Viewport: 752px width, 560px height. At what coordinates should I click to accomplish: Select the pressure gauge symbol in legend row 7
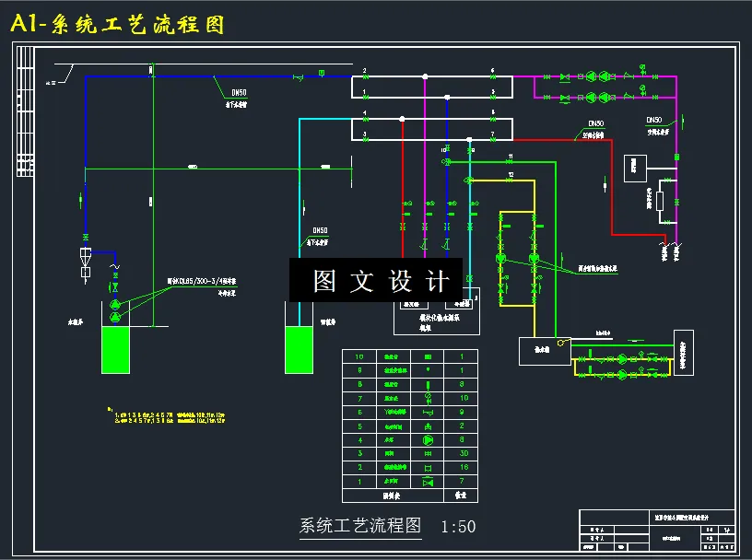(428, 398)
